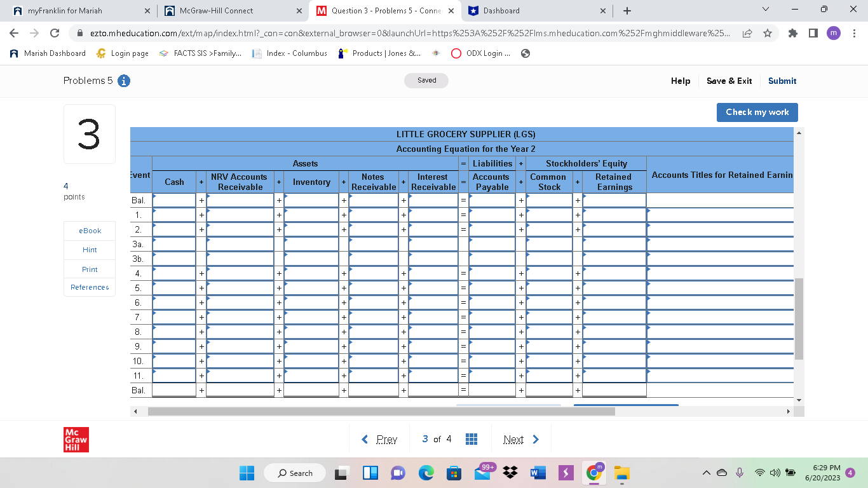Open the ODX Login bookmark
Image resolution: width=868 pixels, height=488 pixels.
point(481,53)
